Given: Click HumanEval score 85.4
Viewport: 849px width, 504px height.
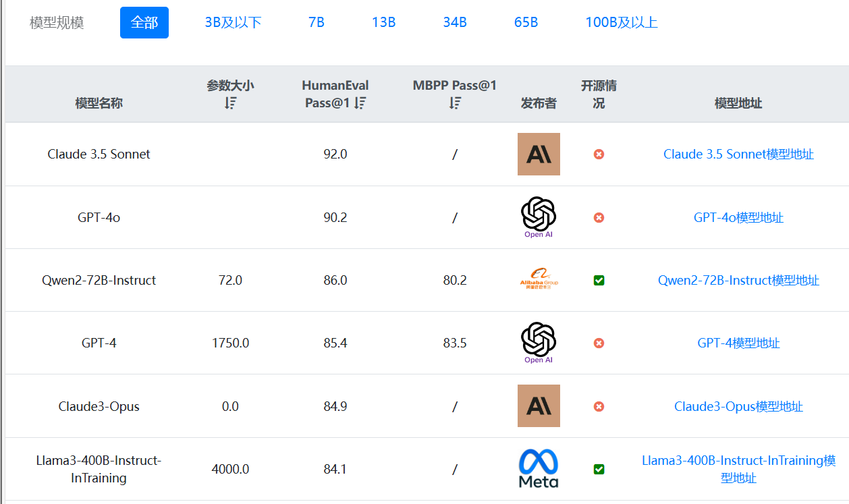Looking at the screenshot, I should click(335, 343).
